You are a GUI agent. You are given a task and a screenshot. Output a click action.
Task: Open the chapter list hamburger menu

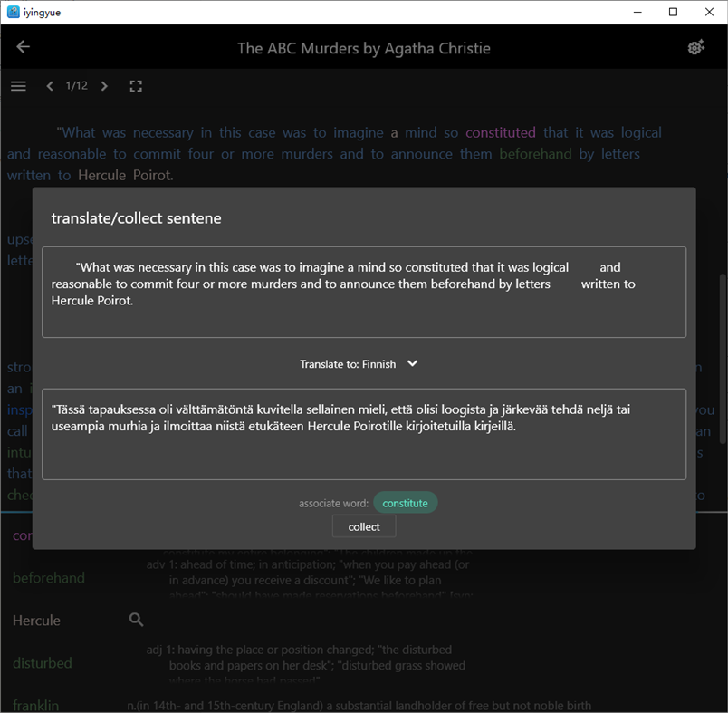point(18,86)
